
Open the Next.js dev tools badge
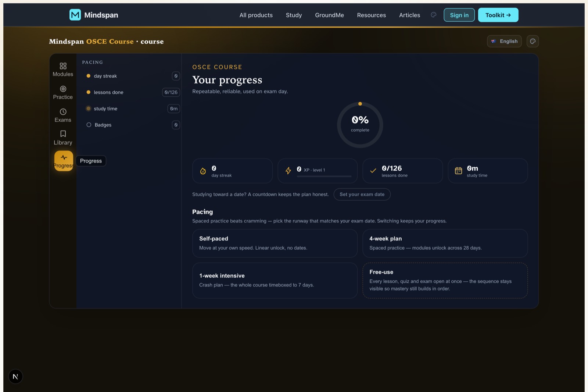[15, 377]
